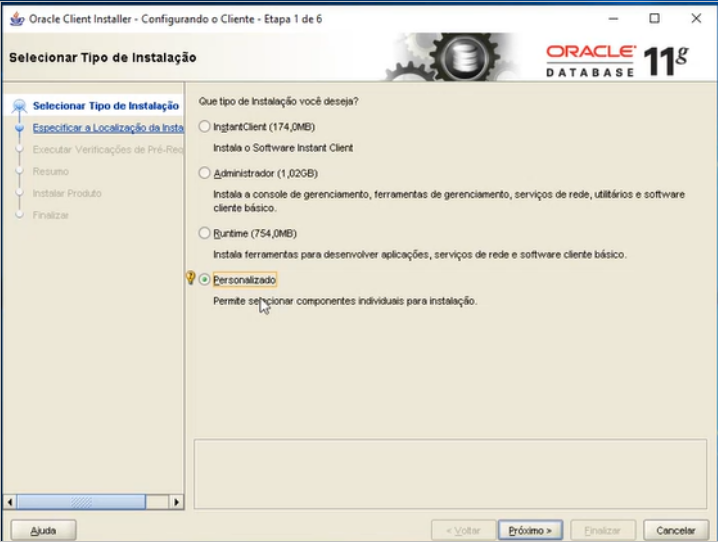Click the Próximo > button
718x543 pixels.
[x=530, y=531]
